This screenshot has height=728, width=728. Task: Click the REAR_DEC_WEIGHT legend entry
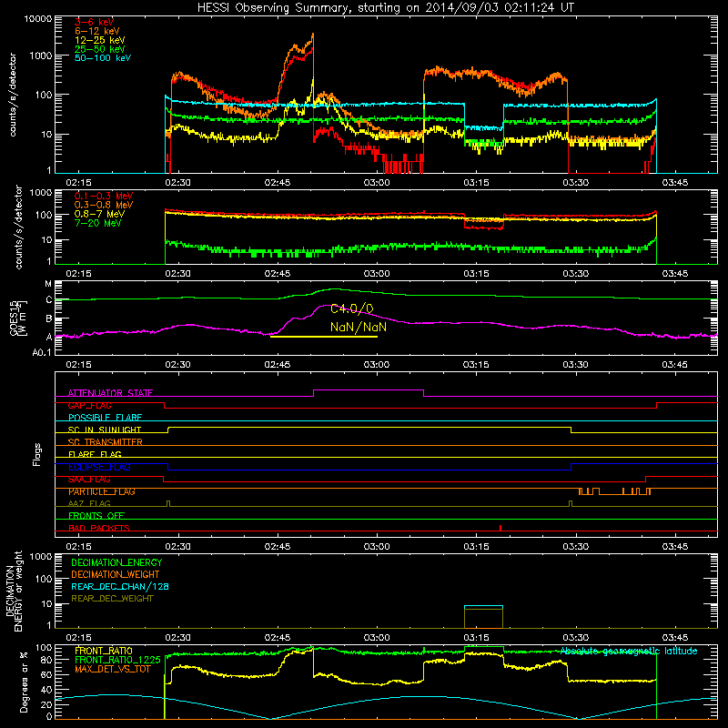[x=112, y=599]
